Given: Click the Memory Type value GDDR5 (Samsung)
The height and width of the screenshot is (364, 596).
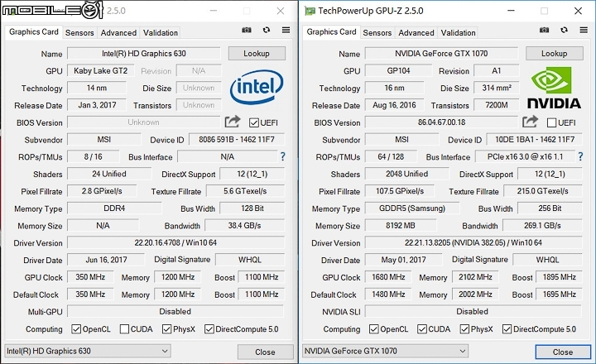Looking at the screenshot, I should pos(412,208).
